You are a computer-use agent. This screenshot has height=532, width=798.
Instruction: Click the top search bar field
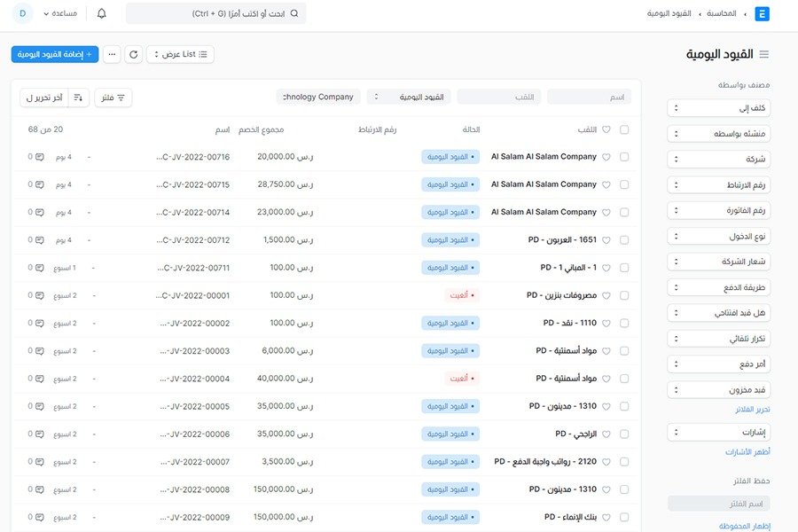pyautogui.click(x=215, y=13)
